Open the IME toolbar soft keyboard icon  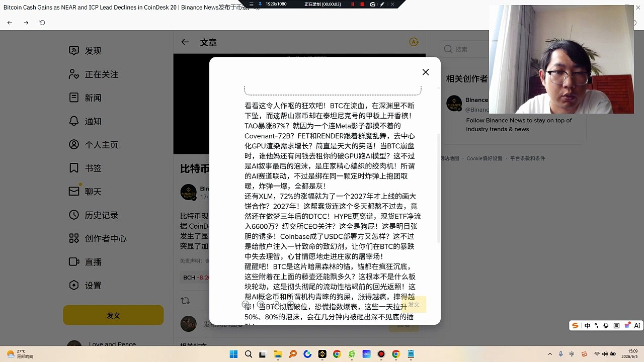point(616,326)
